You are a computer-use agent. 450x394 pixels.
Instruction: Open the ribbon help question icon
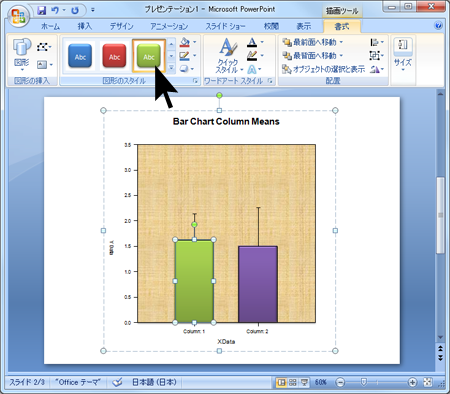click(x=439, y=26)
